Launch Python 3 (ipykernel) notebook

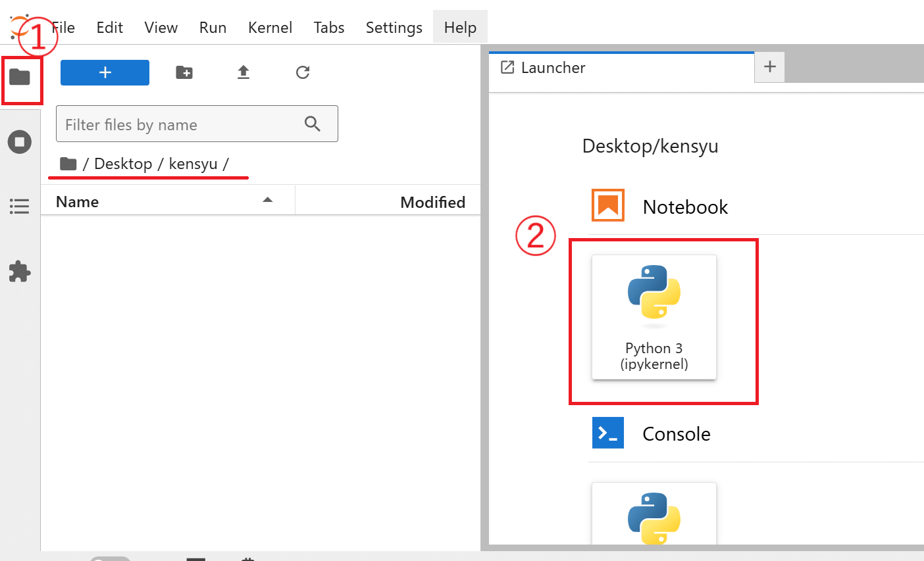click(654, 317)
